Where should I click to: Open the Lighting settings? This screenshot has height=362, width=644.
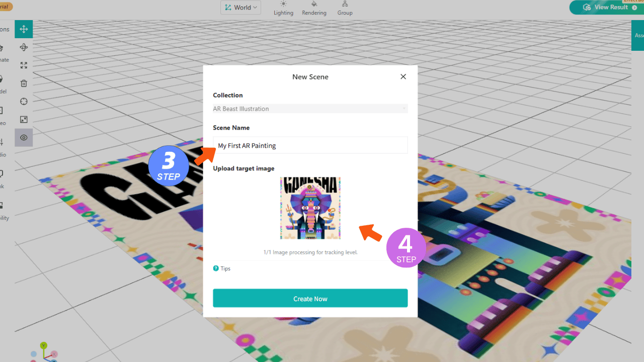coord(283,8)
